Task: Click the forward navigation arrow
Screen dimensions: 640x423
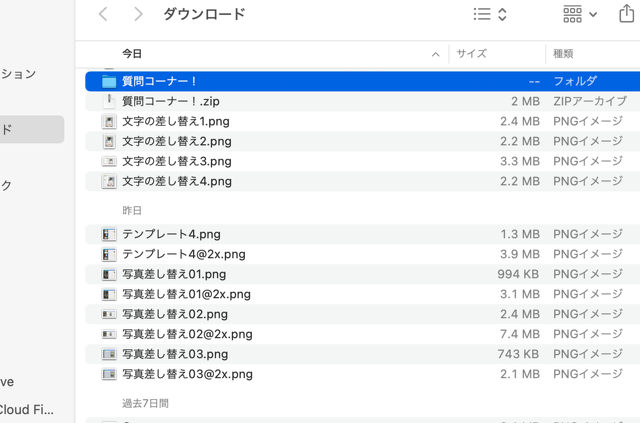Action: pyautogui.click(x=138, y=14)
